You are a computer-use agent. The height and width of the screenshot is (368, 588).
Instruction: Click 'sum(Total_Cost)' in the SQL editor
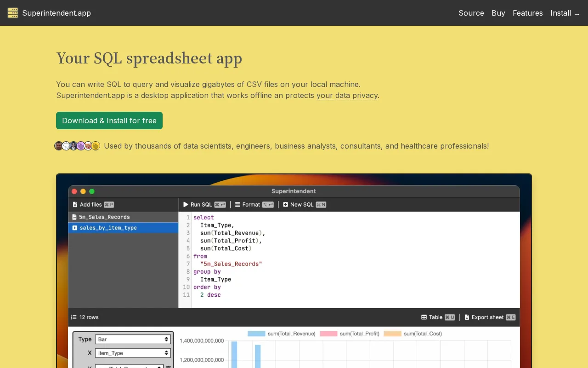226,248
